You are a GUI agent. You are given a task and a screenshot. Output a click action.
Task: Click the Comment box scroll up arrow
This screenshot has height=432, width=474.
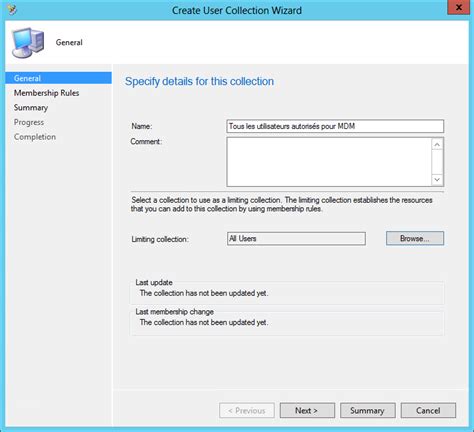tap(437, 144)
